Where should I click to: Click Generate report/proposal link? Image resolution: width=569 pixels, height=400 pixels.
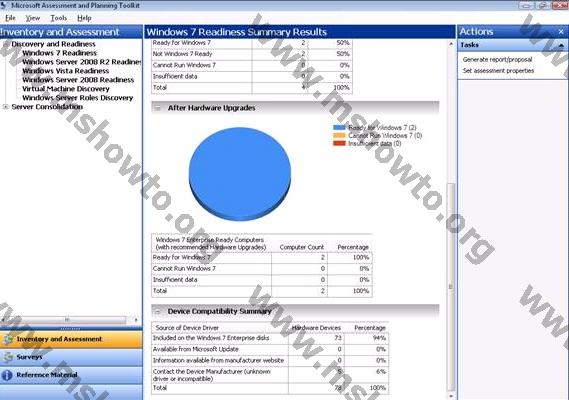tap(497, 60)
